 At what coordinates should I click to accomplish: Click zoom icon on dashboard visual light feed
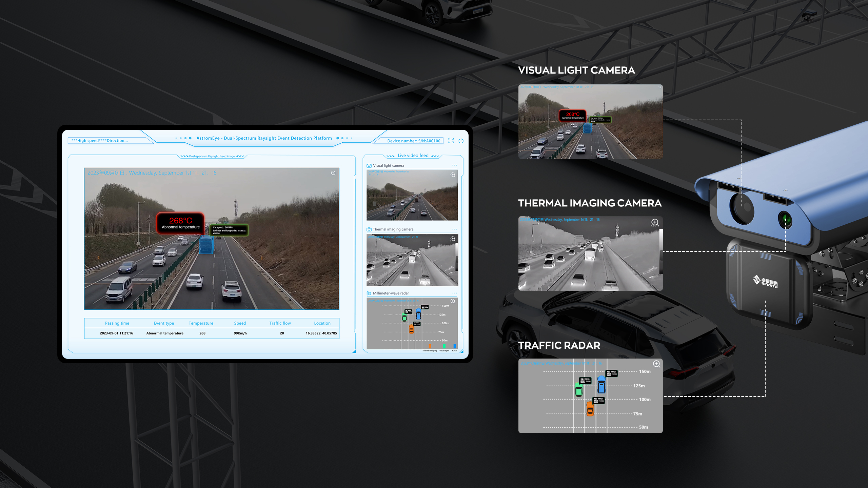pyautogui.click(x=453, y=175)
